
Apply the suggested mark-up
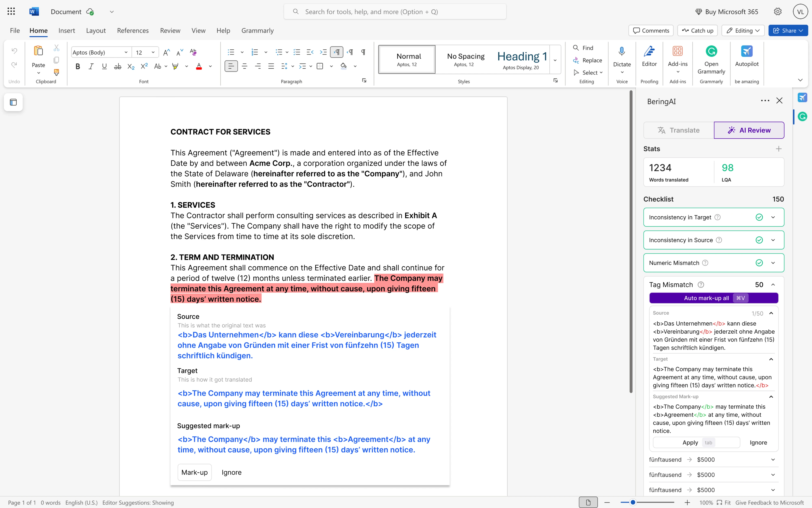click(690, 443)
